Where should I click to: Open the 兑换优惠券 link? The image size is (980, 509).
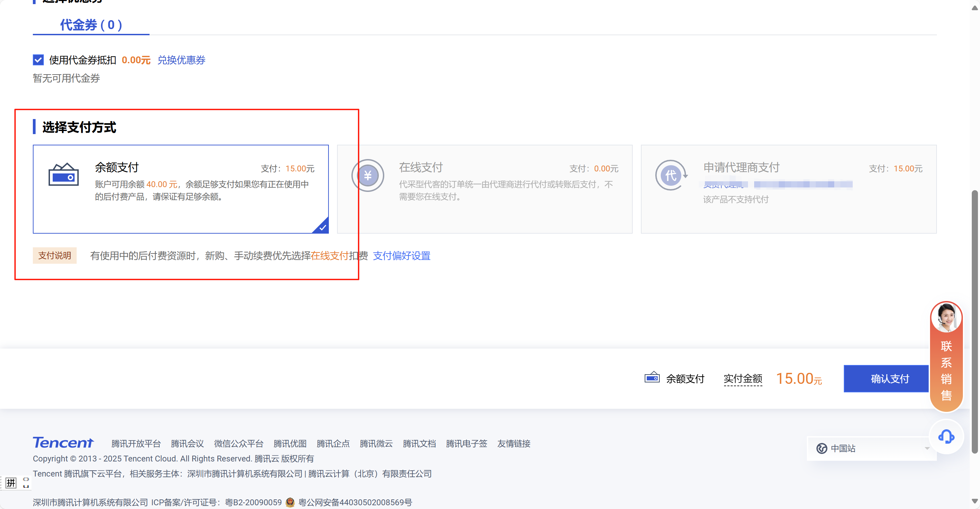tap(181, 60)
